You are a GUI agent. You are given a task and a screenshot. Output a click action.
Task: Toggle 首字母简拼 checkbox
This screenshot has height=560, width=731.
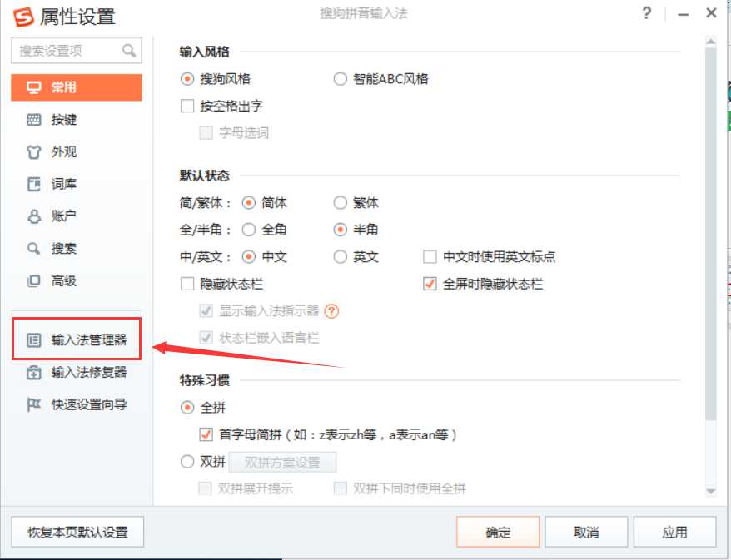(x=206, y=434)
